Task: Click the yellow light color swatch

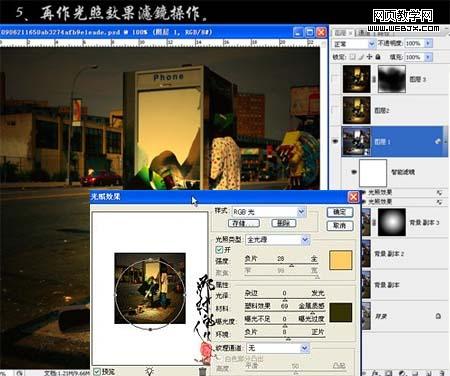Action: click(x=341, y=260)
